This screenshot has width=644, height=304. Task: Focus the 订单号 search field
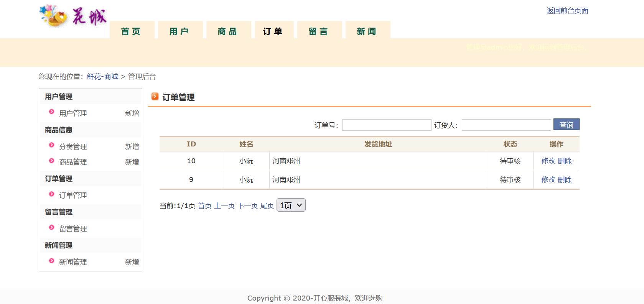tap(387, 125)
